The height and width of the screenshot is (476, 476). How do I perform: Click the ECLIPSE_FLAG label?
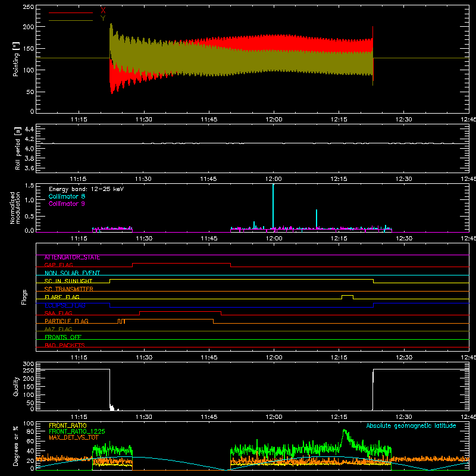pyautogui.click(x=65, y=305)
